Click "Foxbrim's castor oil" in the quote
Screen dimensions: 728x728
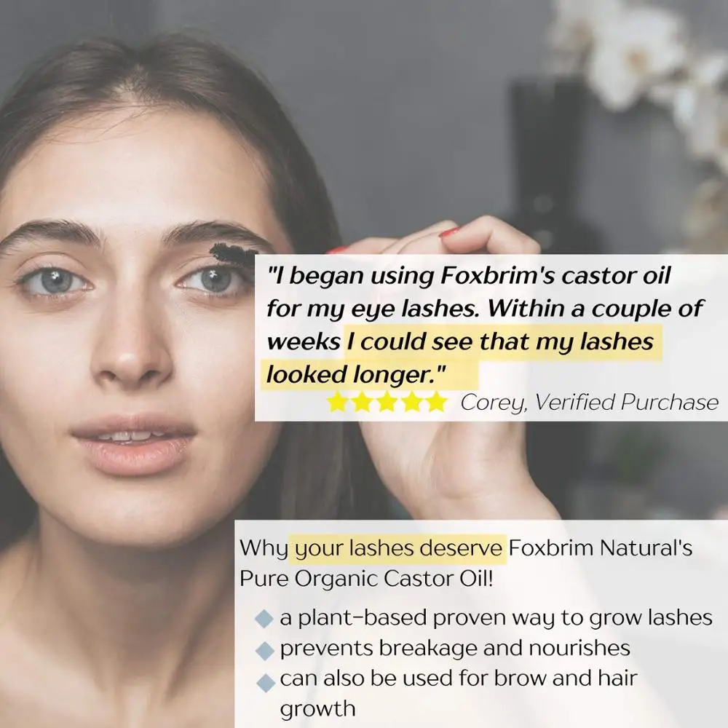pyautogui.click(x=555, y=276)
